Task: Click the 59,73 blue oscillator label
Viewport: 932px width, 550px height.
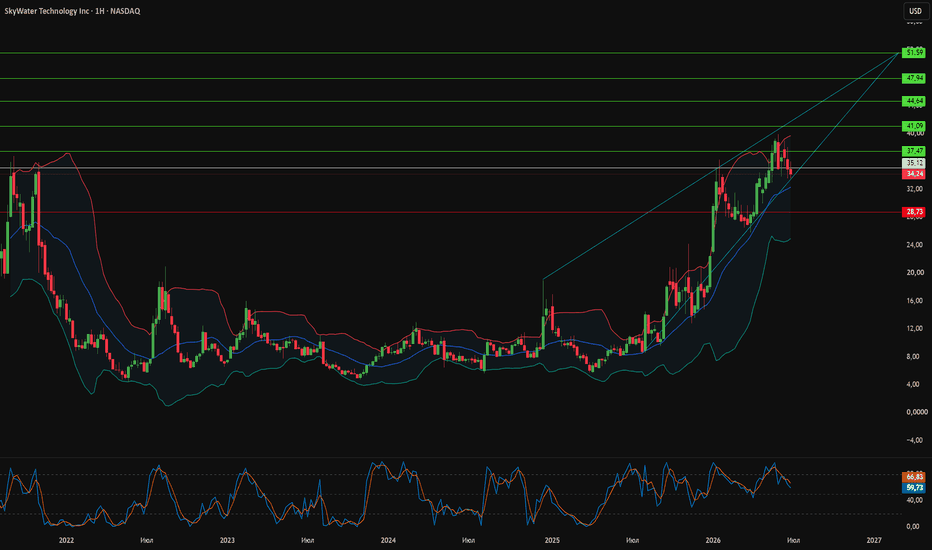Action: click(914, 488)
